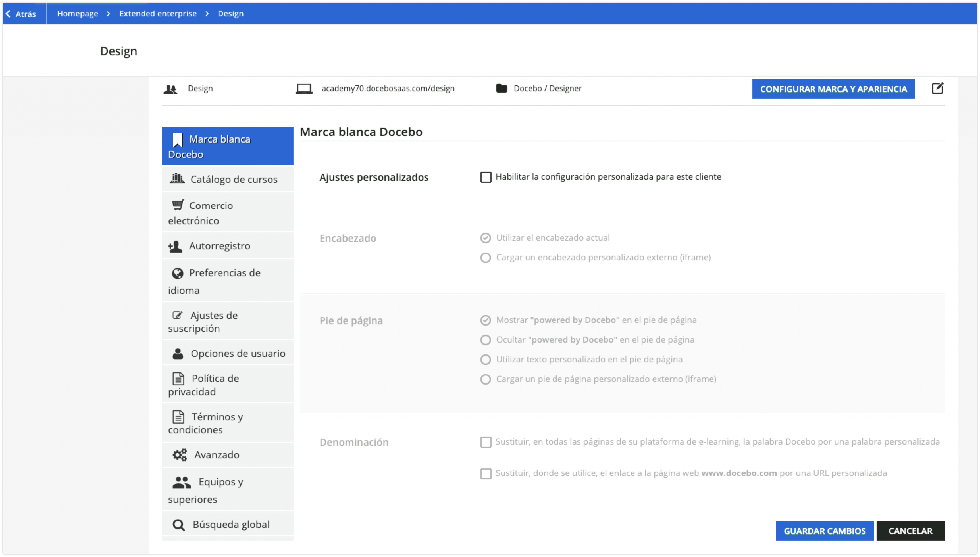Open the edit pencil icon beside Configurar marca
Image resolution: width=980 pixels, height=557 pixels.
(937, 88)
